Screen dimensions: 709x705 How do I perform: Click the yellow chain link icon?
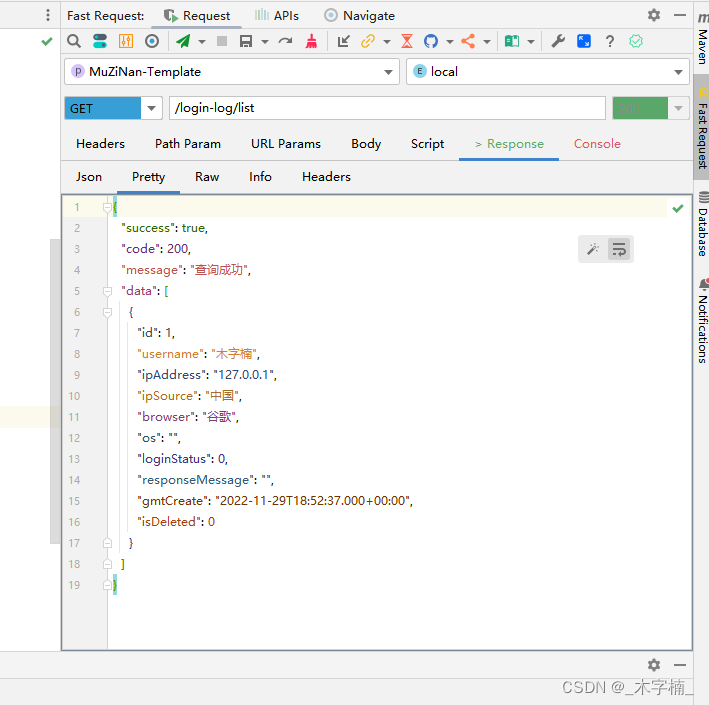368,41
